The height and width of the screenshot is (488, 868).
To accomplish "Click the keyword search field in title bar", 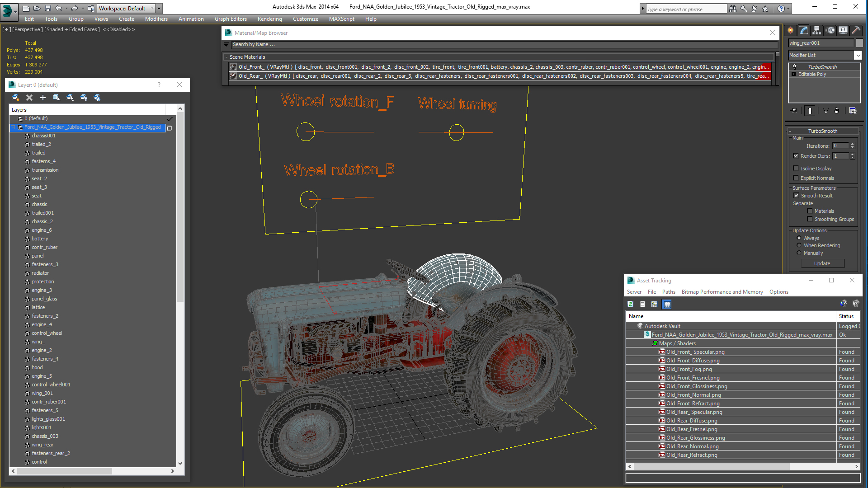I will 686,9.
